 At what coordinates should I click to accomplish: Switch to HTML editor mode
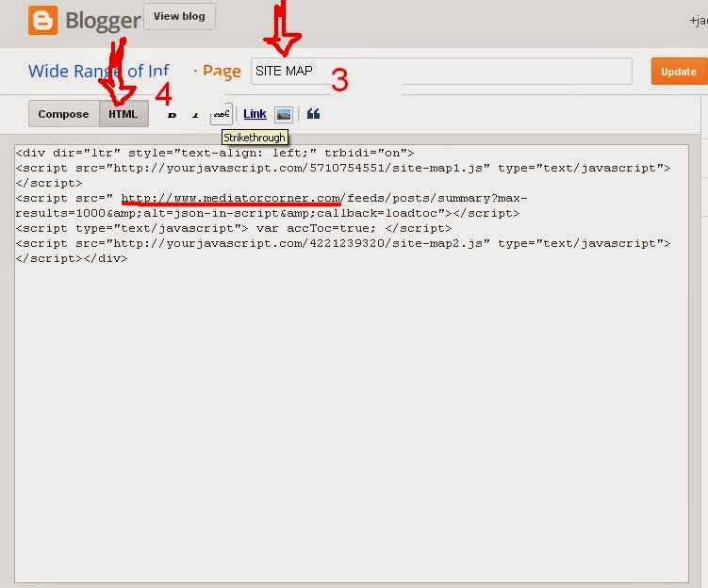123,114
